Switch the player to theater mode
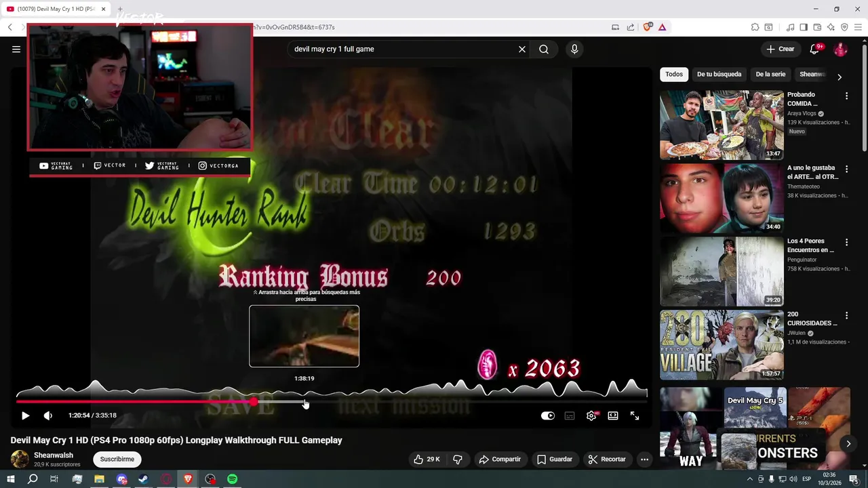 (x=613, y=415)
